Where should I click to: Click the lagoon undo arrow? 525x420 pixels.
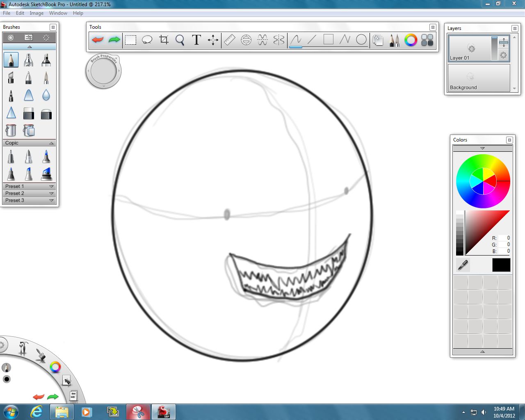pos(39,397)
